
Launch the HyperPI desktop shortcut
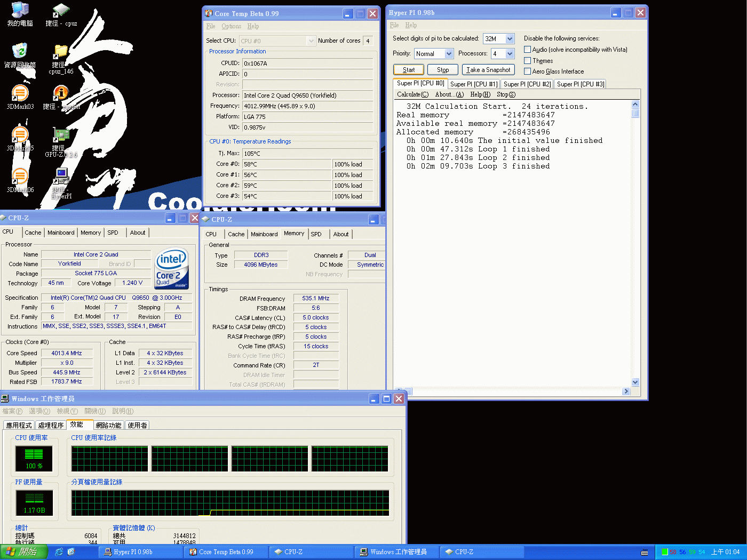[61, 178]
